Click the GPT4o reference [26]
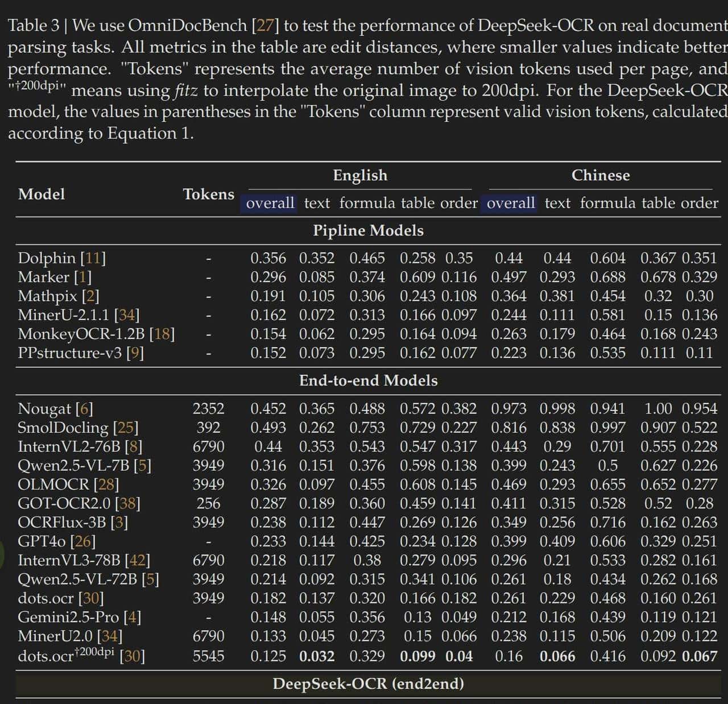The height and width of the screenshot is (704, 728). pyautogui.click(x=82, y=541)
